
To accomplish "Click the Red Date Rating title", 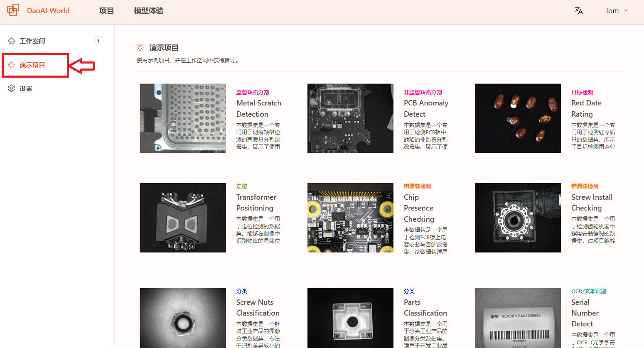I will tap(586, 108).
